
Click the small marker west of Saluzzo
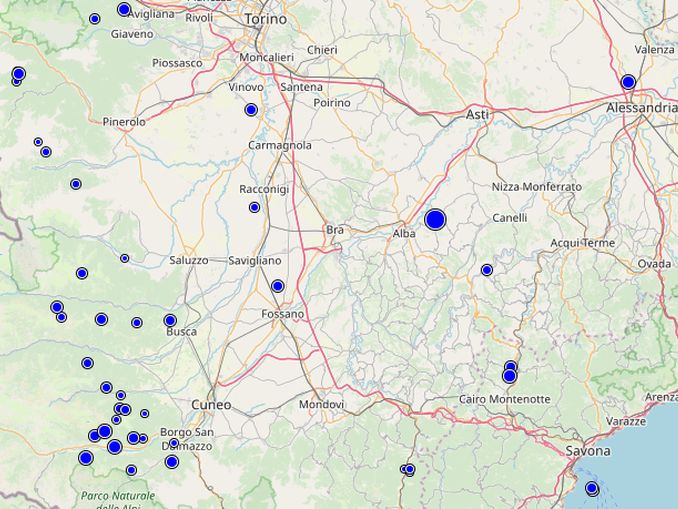(125, 258)
